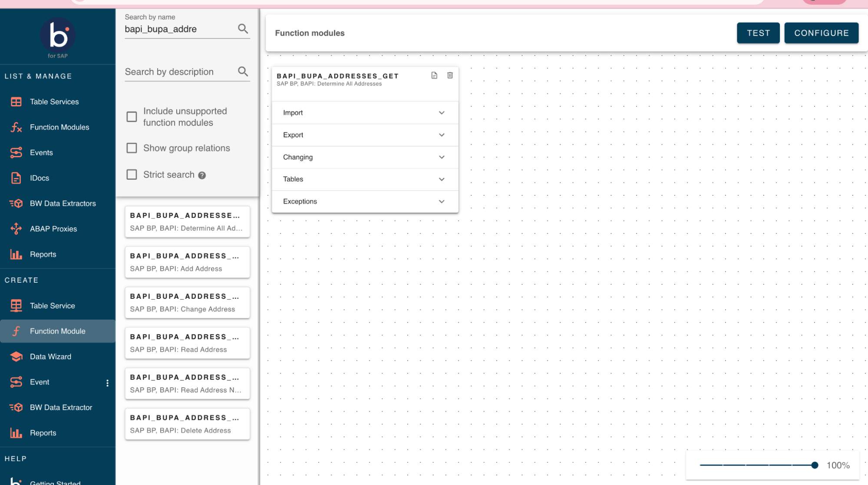The height and width of the screenshot is (485, 868).
Task: Open Reports icon under List & Manage
Action: (x=16, y=254)
